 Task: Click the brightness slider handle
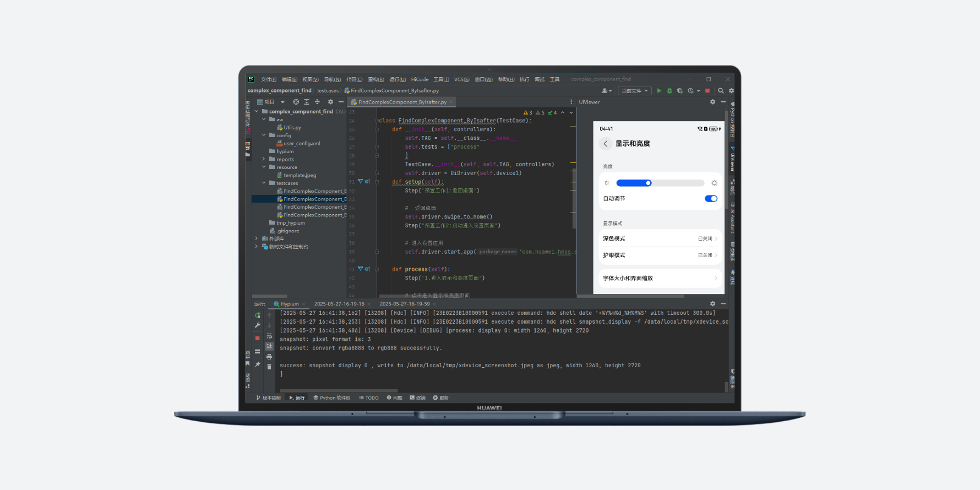(648, 183)
